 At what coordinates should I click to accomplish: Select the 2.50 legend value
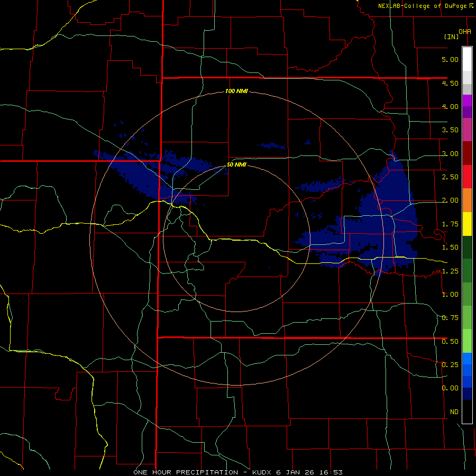[450, 177]
